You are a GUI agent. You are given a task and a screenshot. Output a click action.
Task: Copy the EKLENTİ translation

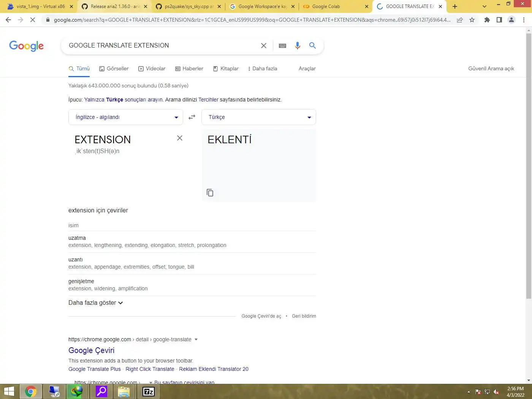[210, 193]
